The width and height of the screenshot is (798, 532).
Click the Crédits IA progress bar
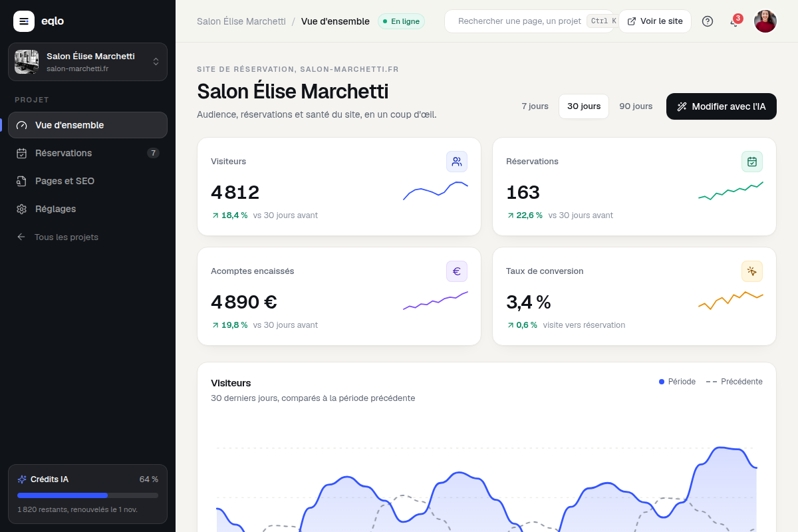point(88,495)
